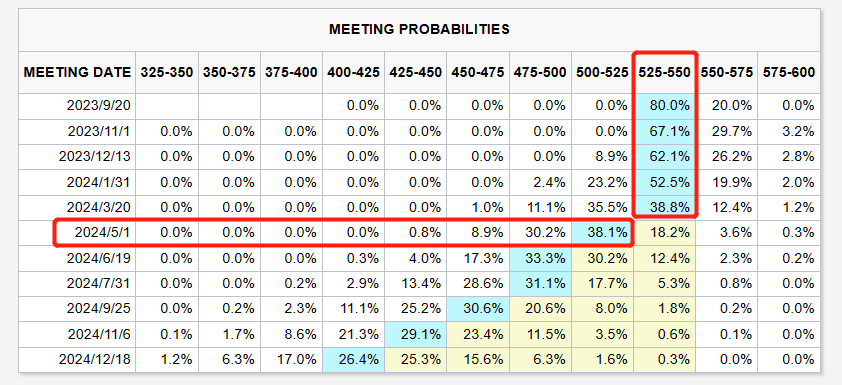Select the 52.5% cell for 2024/1/31

664,183
